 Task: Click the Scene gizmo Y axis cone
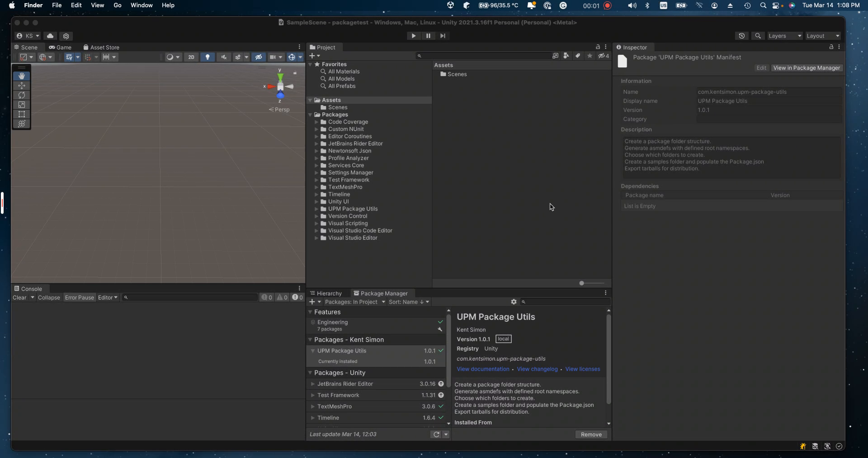pos(280,76)
